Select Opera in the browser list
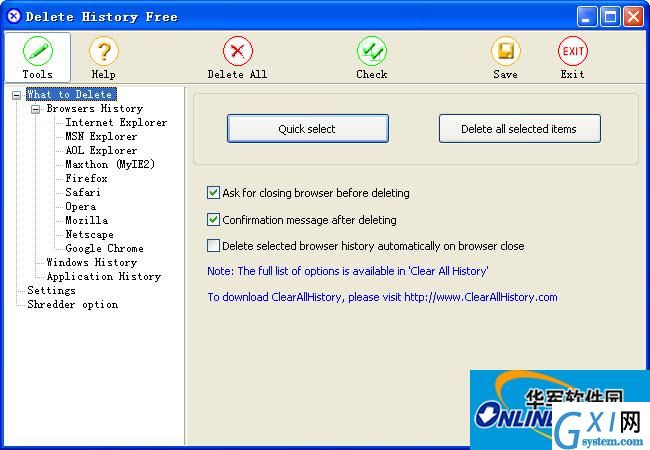Image resolution: width=650 pixels, height=450 pixels. pos(80,206)
